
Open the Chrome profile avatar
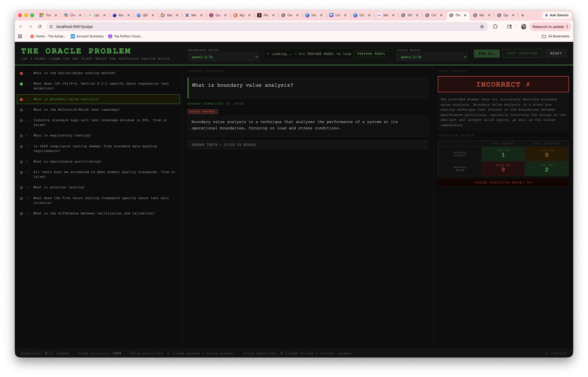point(523,27)
